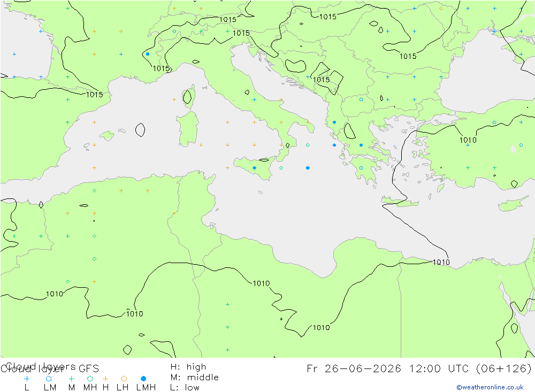The image size is (535, 392).
Task: Click the blue plus L legend symbol
Action: (27, 378)
